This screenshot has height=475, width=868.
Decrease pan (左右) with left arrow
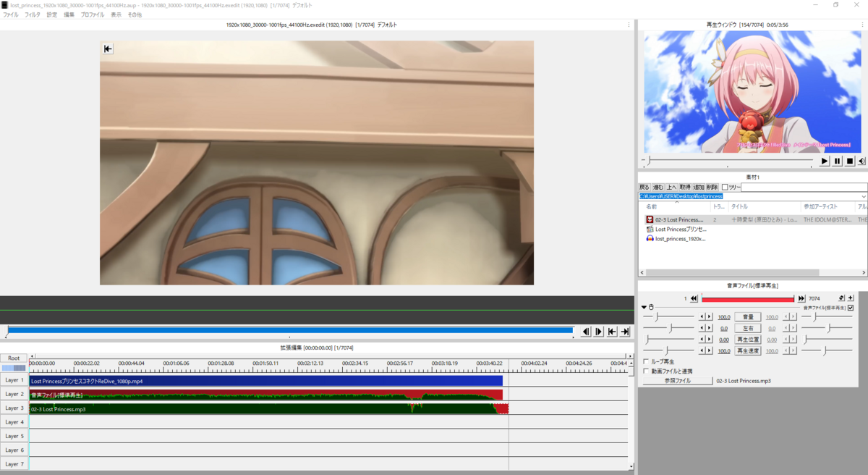pos(701,328)
